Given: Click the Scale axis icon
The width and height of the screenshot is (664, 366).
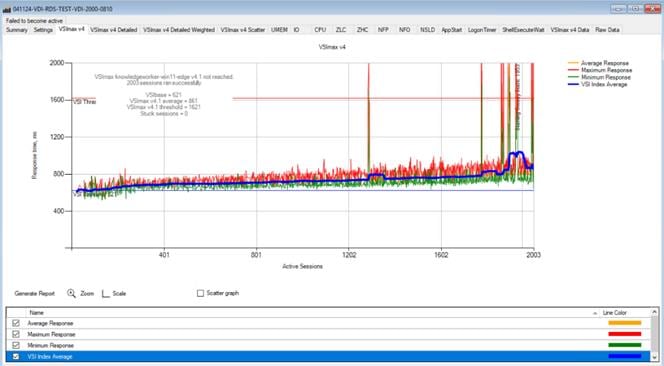Looking at the screenshot, I should [x=106, y=294].
